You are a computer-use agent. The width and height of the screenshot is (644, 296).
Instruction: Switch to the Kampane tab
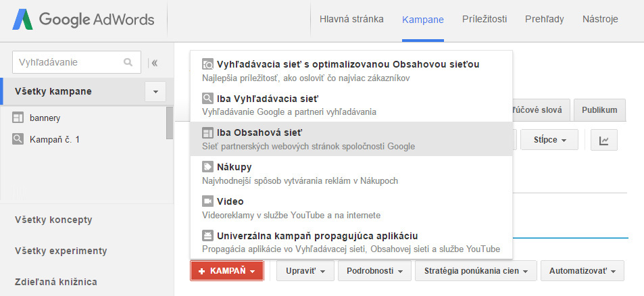423,20
